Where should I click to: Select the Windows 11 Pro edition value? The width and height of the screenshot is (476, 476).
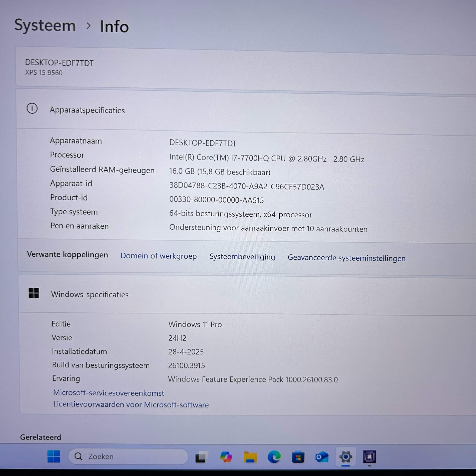coord(195,324)
